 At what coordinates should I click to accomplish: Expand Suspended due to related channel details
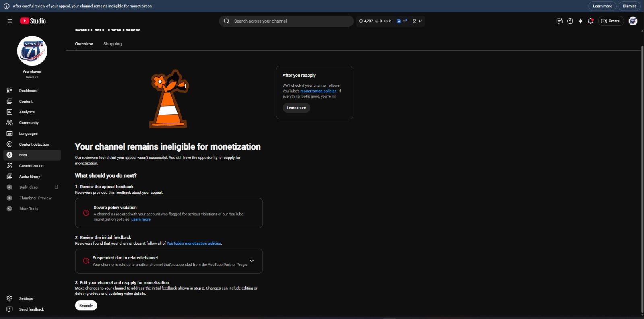pyautogui.click(x=252, y=261)
